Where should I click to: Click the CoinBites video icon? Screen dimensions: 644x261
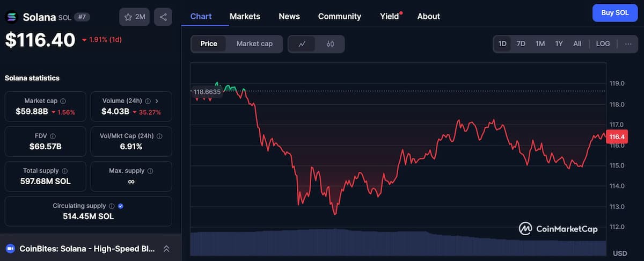point(10,249)
